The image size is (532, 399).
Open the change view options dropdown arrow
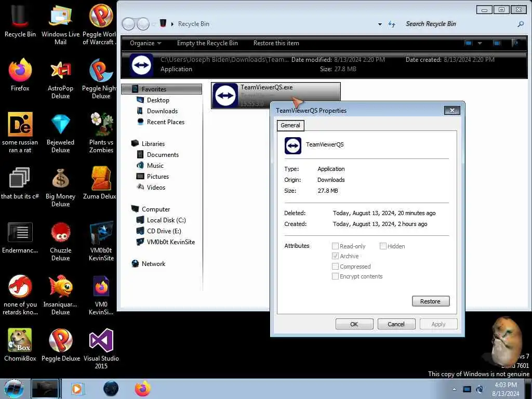[480, 43]
